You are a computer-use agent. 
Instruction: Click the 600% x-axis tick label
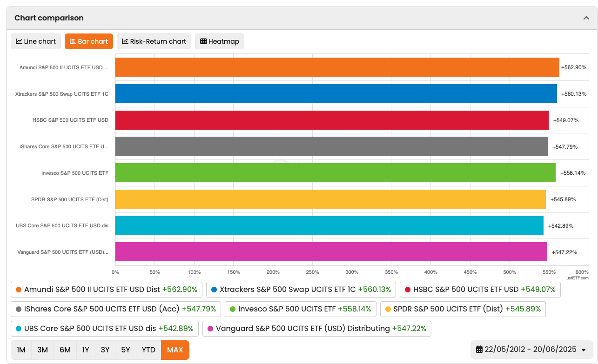tap(582, 272)
